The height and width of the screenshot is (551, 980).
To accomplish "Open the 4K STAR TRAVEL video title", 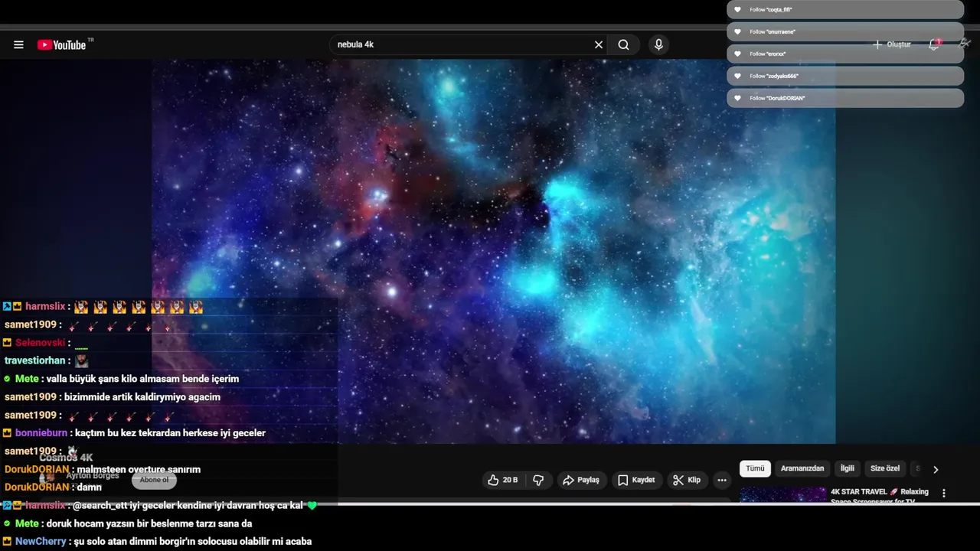I will click(880, 495).
